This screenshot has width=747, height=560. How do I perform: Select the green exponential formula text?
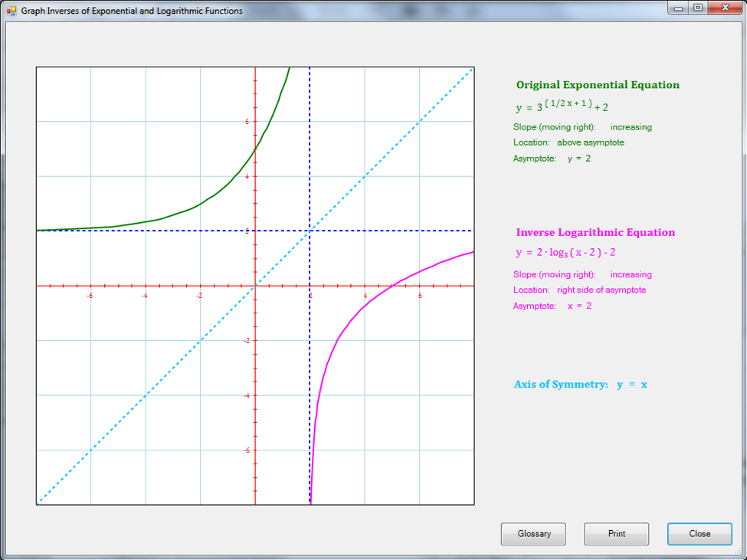pyautogui.click(x=562, y=106)
